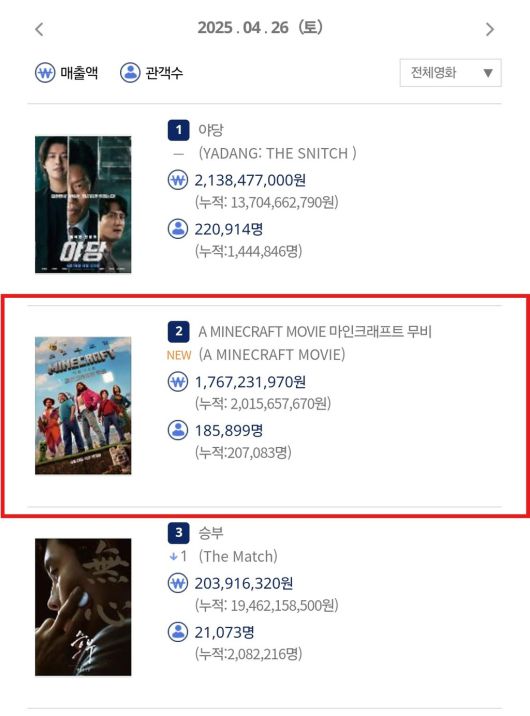The height and width of the screenshot is (716, 530).
Task: Open the Minecraft movie poster
Action: click(83, 405)
